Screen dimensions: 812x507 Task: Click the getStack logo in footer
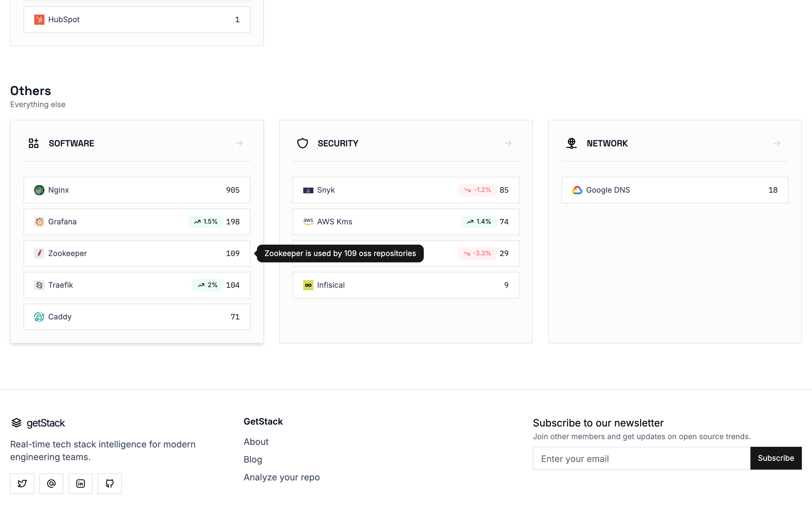[38, 423]
